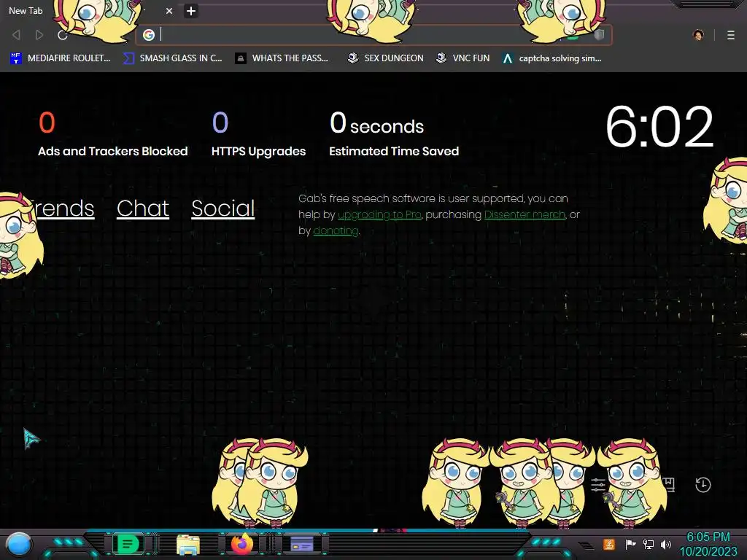Open captcha solving sim... bookmark
The height and width of the screenshot is (560, 747).
pyautogui.click(x=553, y=58)
